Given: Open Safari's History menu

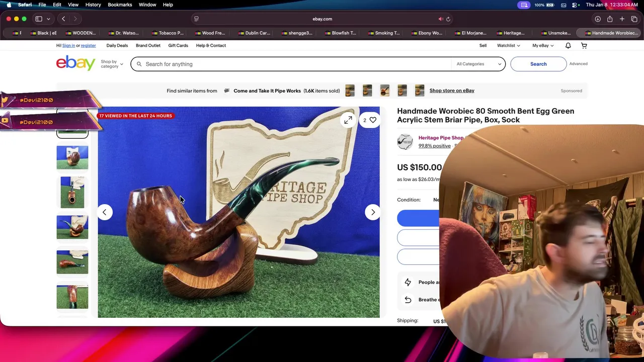Looking at the screenshot, I should (93, 5).
